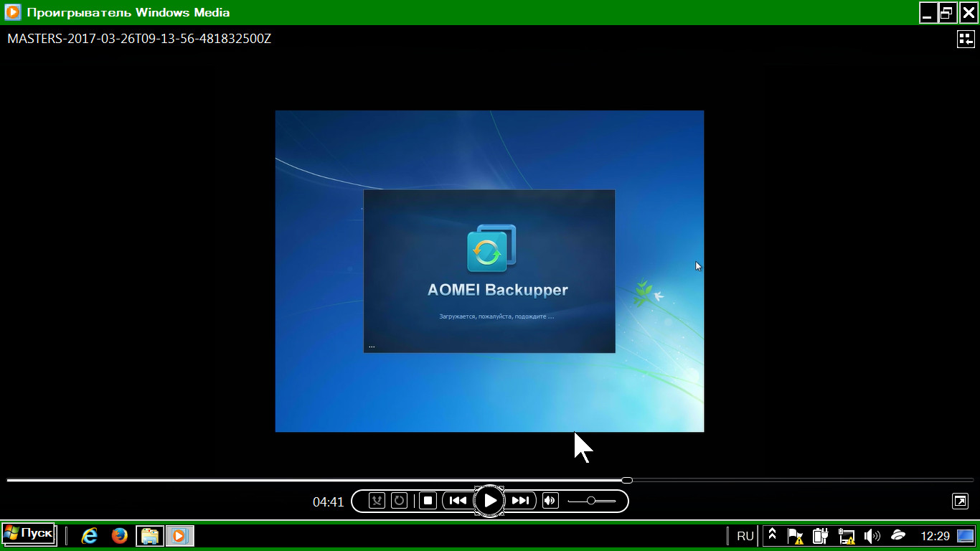Mute the player sound
The width and height of the screenshot is (980, 551).
(550, 501)
